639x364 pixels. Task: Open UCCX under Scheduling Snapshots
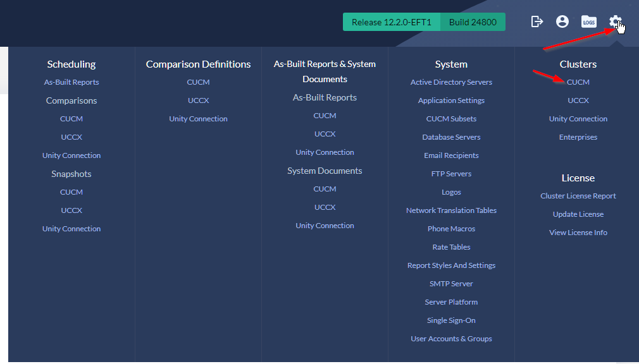(x=71, y=210)
